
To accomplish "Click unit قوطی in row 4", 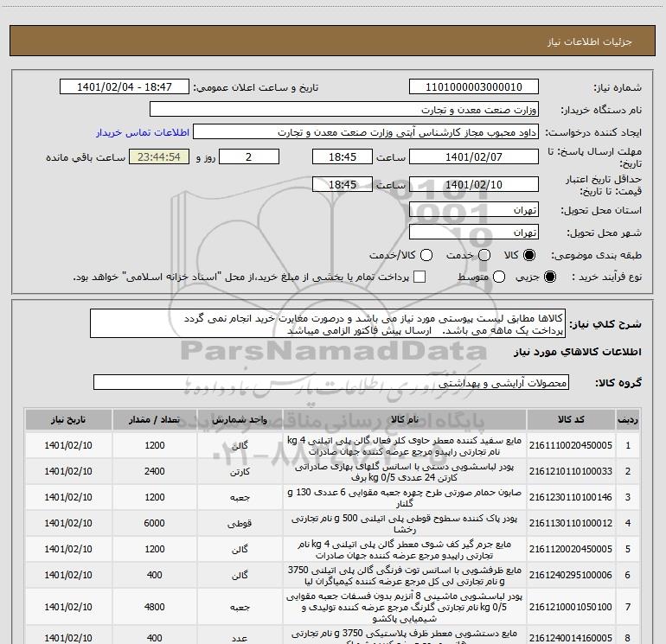I will click(240, 524).
